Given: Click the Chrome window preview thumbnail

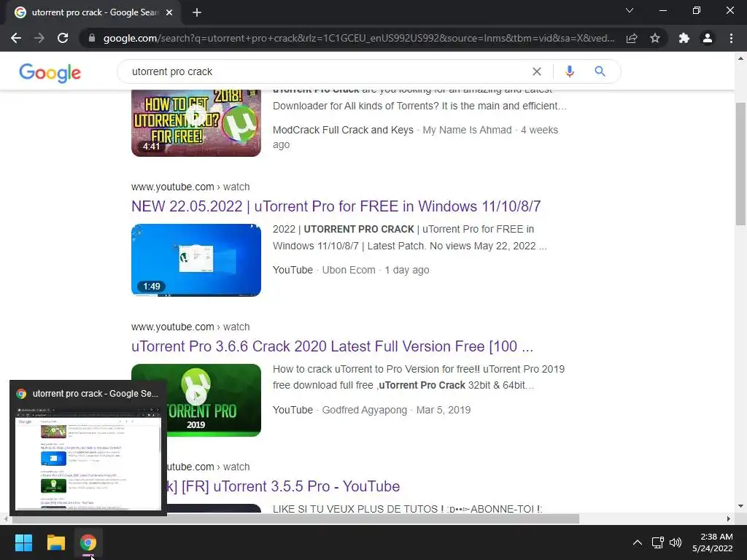Looking at the screenshot, I should click(x=88, y=458).
